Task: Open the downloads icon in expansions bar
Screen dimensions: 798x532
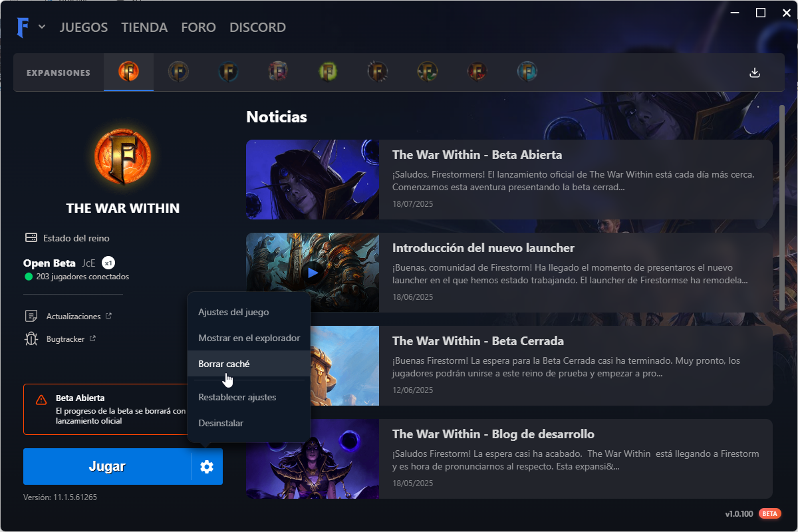Action: click(x=755, y=72)
